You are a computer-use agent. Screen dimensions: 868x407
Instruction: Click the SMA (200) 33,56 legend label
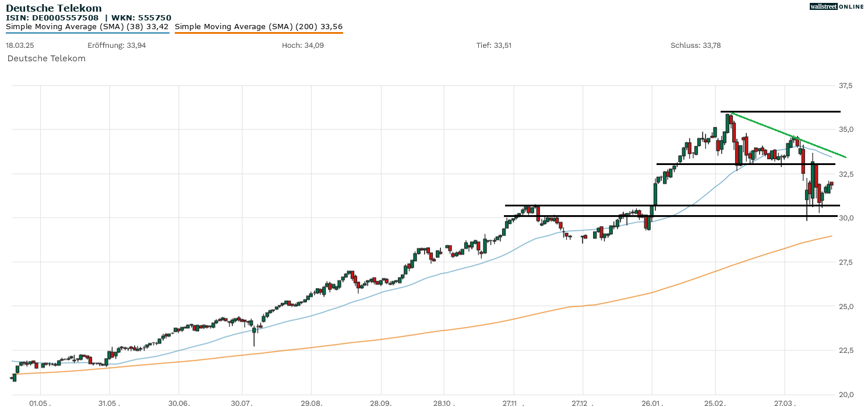(x=259, y=26)
